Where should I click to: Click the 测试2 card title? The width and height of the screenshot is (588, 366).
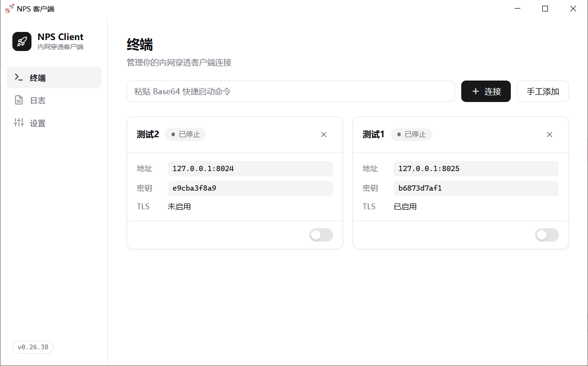[148, 134]
